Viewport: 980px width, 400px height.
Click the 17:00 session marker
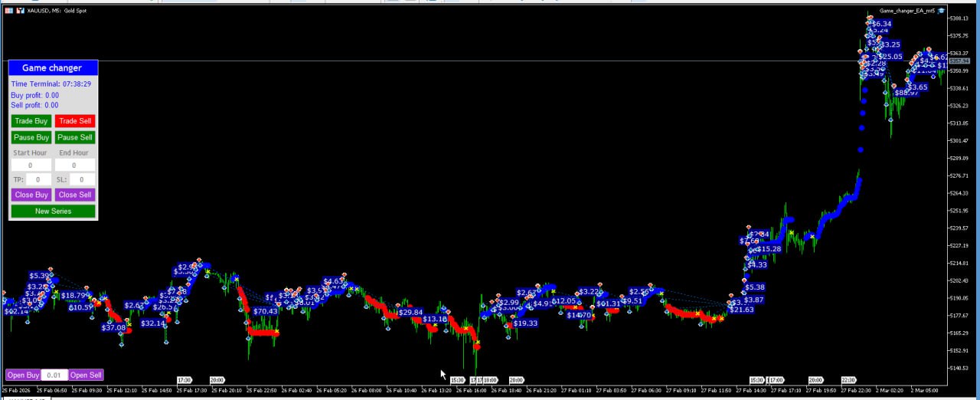coord(776,380)
